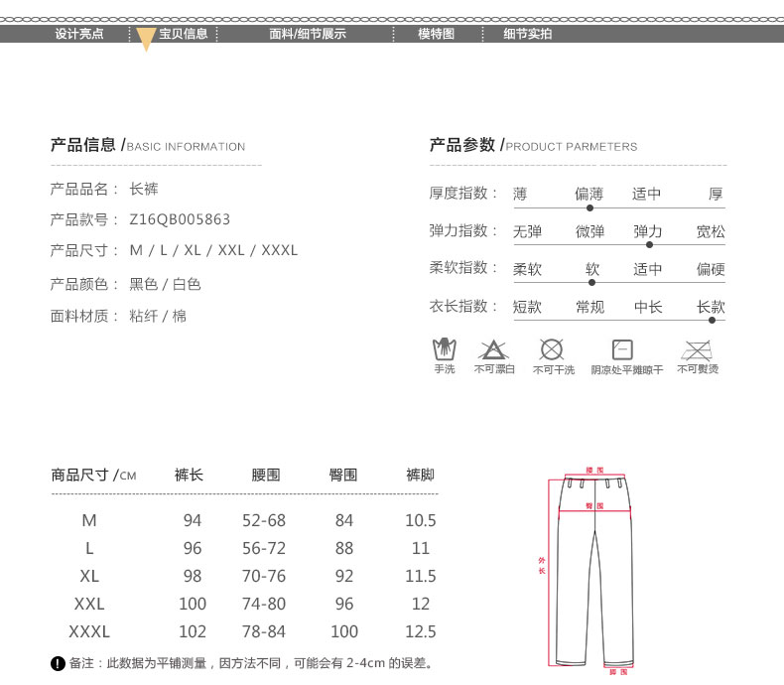The height and width of the screenshot is (685, 784).
Task: Click the 腰围 column header
Action: [266, 475]
